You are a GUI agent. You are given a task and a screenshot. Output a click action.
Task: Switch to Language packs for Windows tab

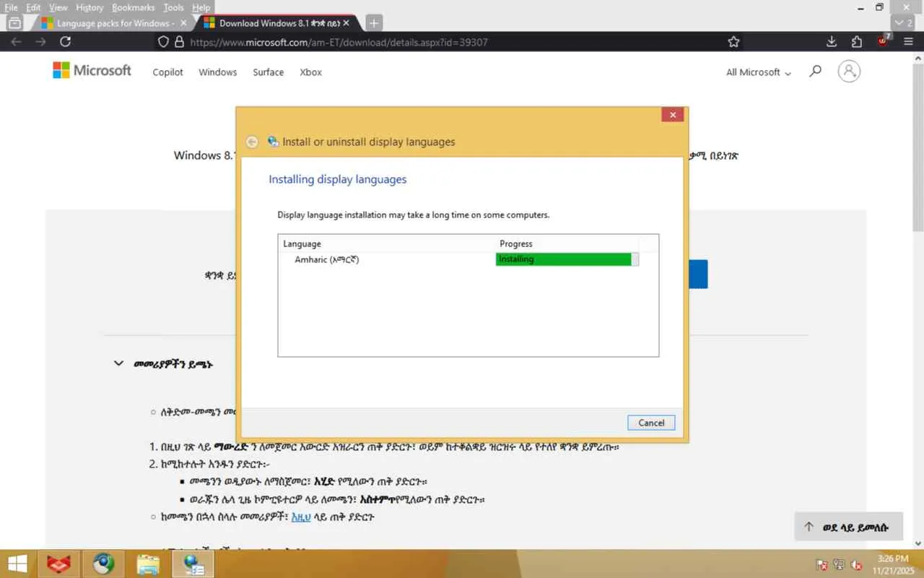coord(113,23)
